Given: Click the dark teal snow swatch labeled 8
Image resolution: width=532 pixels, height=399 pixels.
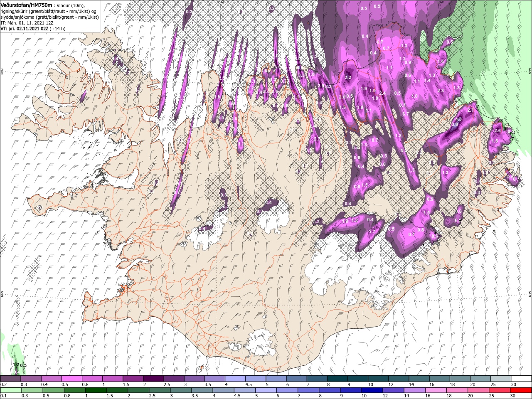Looking at the screenshot, I should [x=337, y=379].
